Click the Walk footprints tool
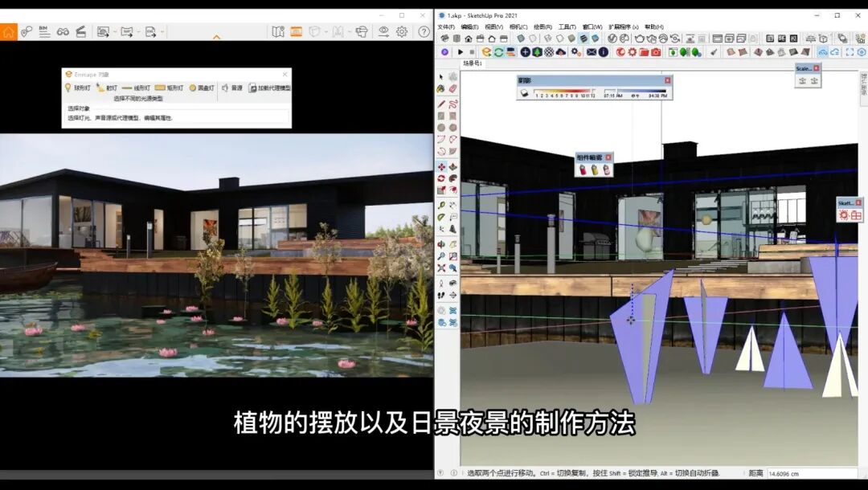868x490 pixels. [x=441, y=296]
